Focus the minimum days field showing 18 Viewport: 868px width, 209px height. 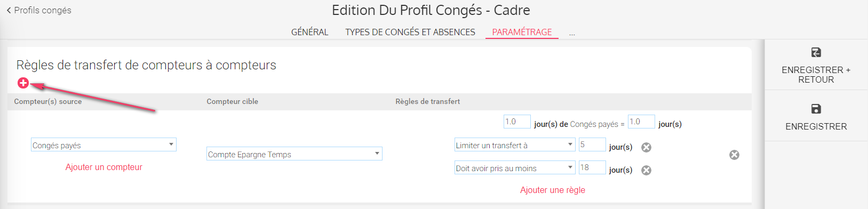[x=592, y=167]
